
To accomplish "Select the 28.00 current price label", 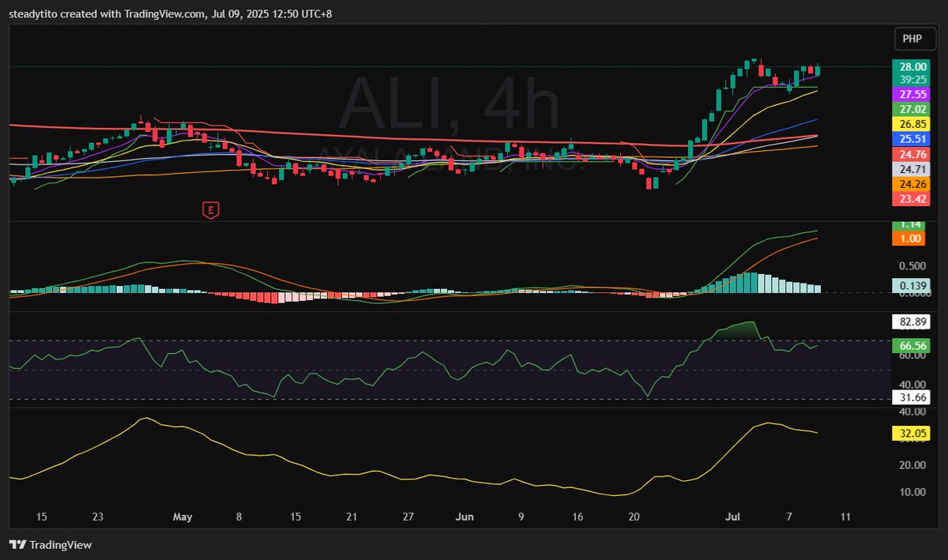I will (x=910, y=68).
